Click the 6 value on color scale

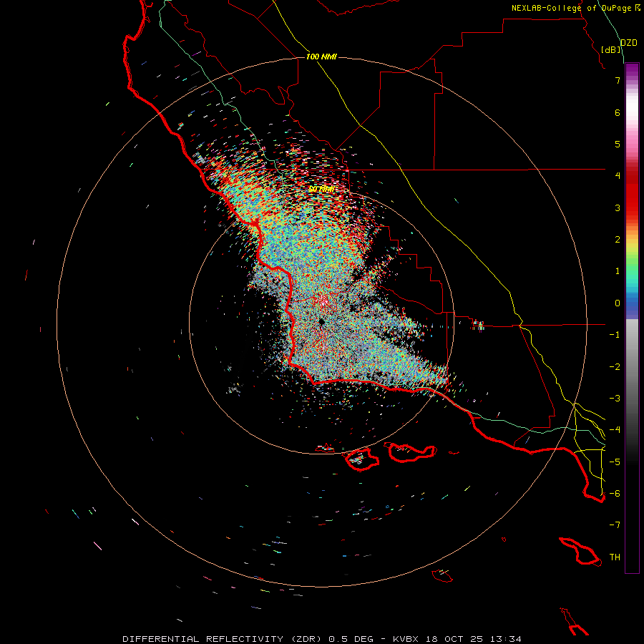pyautogui.click(x=618, y=112)
